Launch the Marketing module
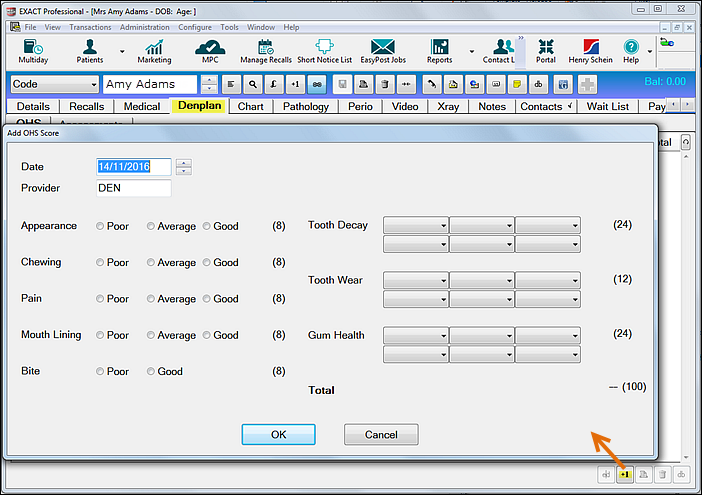Viewport: 702px width, 495px height. [154, 51]
